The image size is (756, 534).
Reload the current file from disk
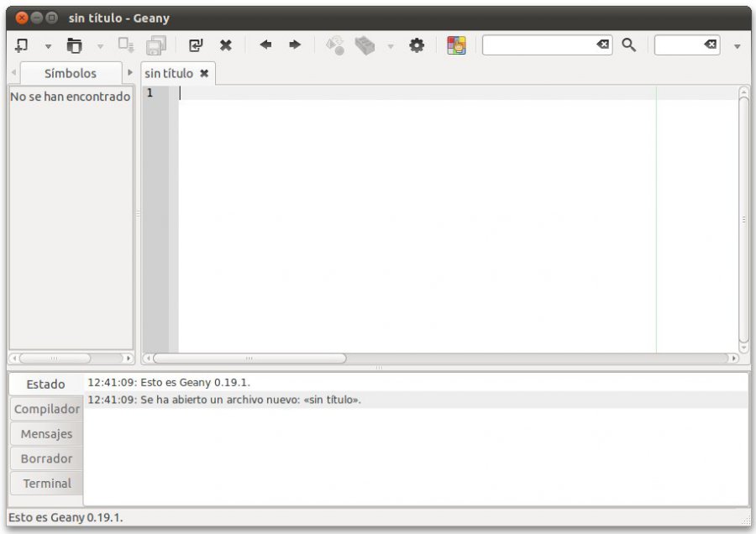click(x=196, y=45)
